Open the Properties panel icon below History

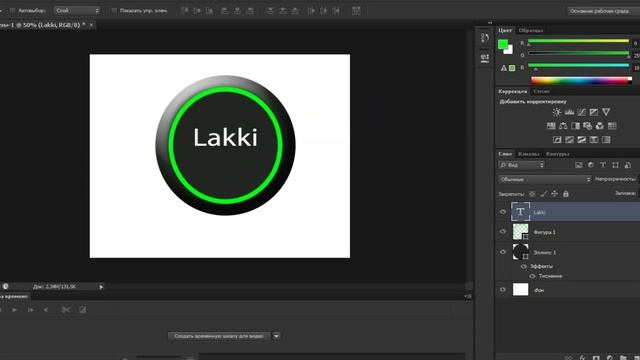click(x=484, y=58)
